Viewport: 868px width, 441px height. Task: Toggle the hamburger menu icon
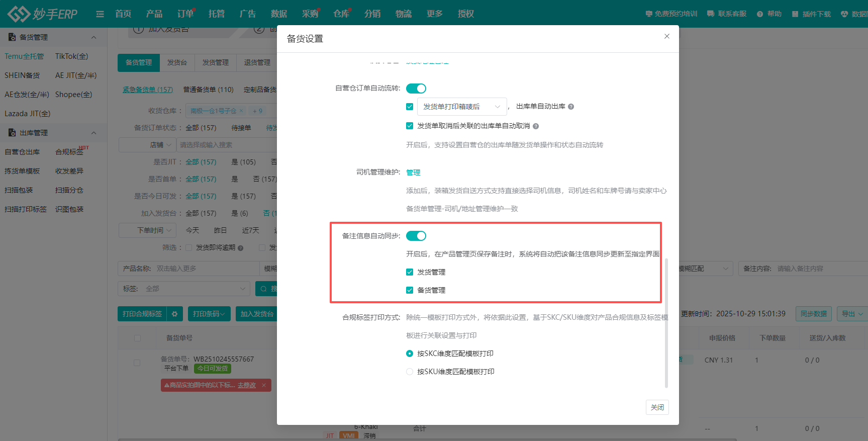pos(100,14)
